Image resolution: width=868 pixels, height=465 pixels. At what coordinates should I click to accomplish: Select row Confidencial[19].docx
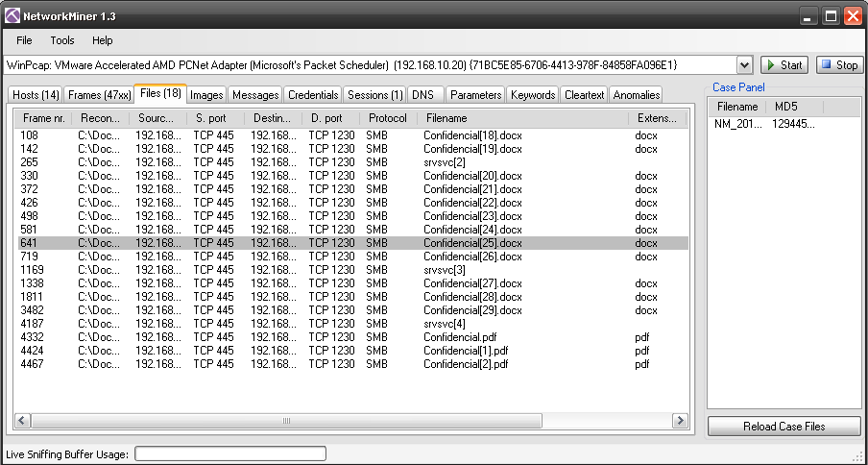351,149
